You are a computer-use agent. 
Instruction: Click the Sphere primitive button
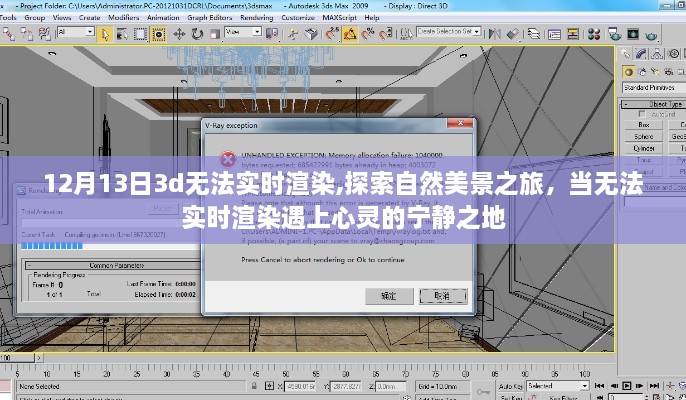[x=644, y=137]
